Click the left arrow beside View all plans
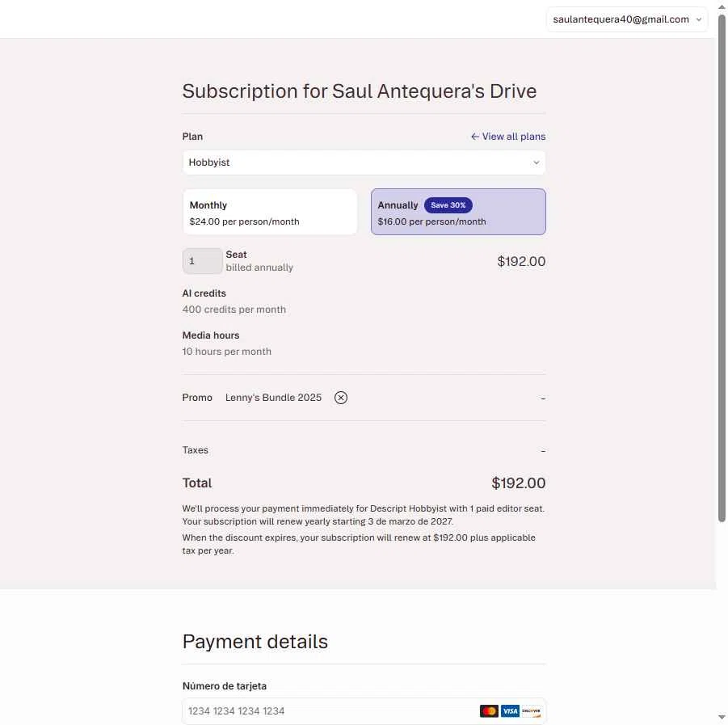The image size is (728, 725). click(x=475, y=137)
